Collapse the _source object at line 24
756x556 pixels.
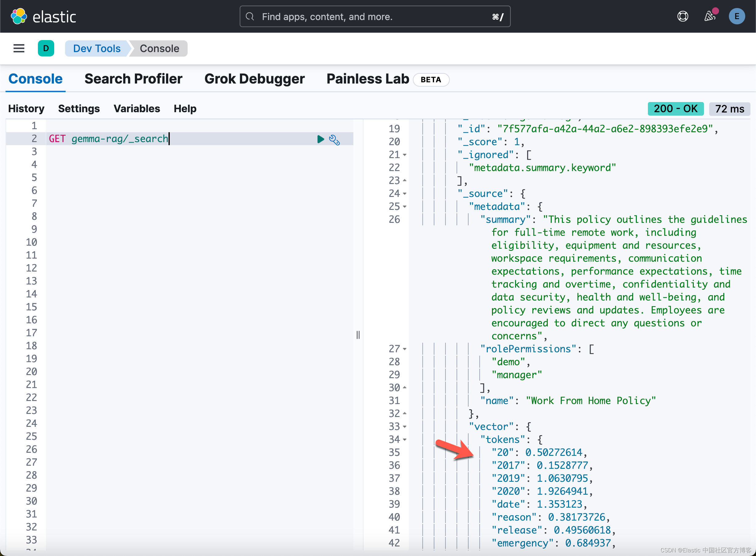[405, 194]
